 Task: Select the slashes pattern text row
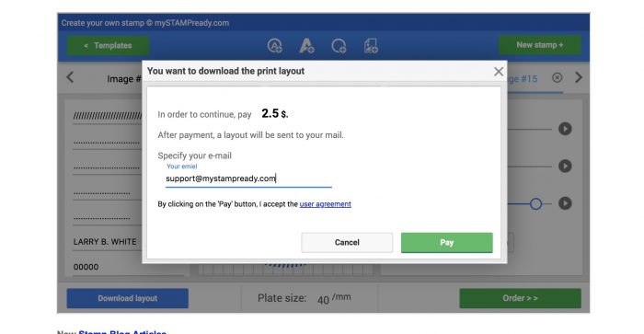107,116
